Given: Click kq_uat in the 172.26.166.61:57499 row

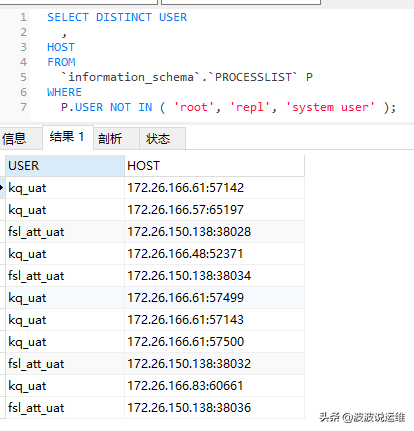Looking at the screenshot, I should [x=65, y=298].
